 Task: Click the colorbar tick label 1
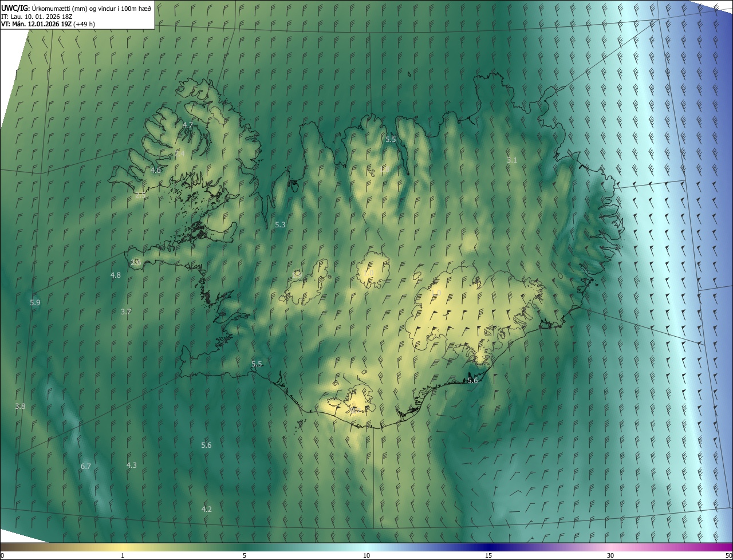tap(123, 555)
